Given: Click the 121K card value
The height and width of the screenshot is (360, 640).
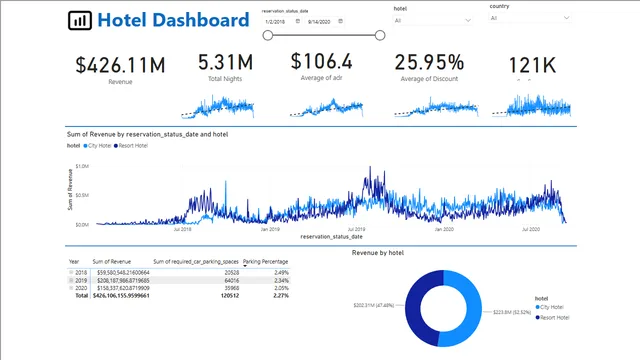Looking at the screenshot, I should tap(532, 65).
